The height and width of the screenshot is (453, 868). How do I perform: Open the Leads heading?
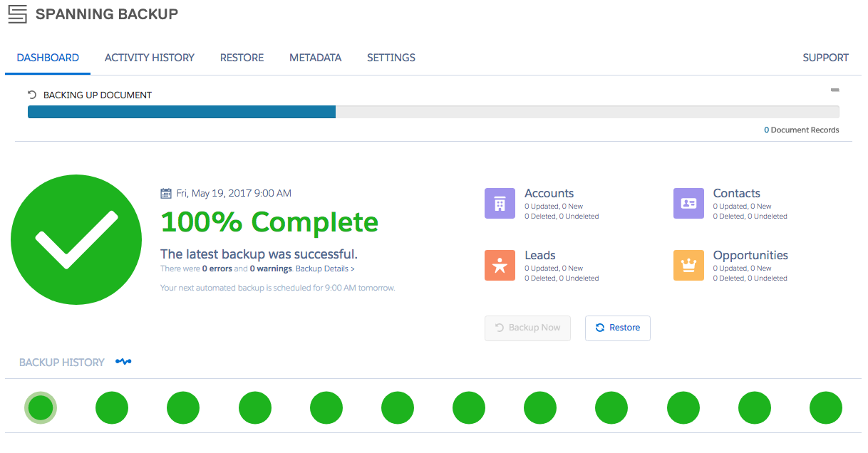(539, 255)
